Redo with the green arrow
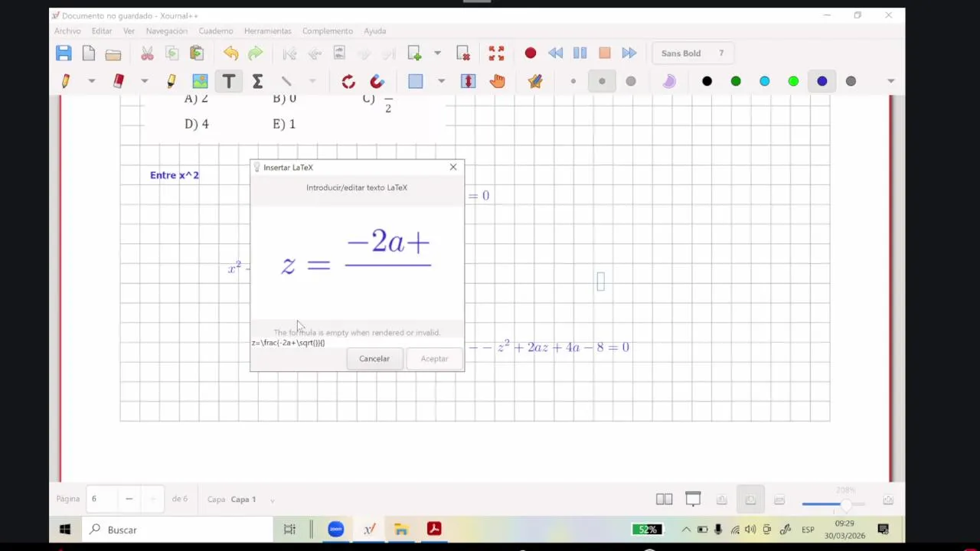This screenshot has height=551, width=980. coord(255,54)
